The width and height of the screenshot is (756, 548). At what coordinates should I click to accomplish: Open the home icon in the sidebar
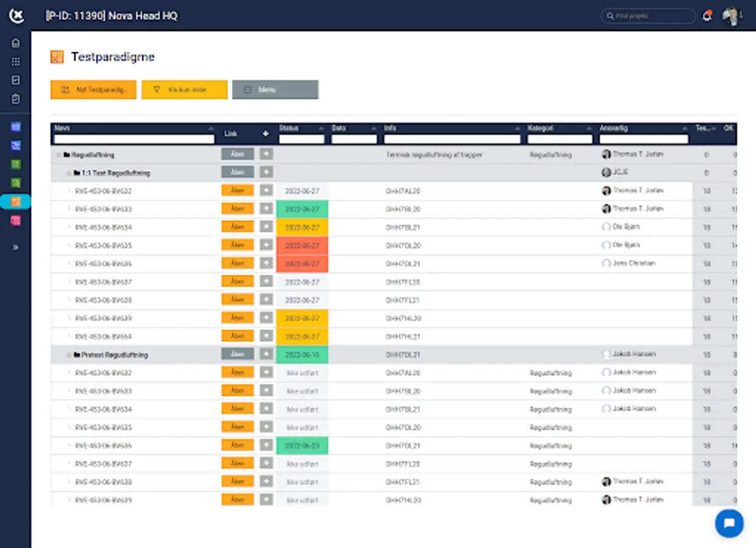(x=16, y=43)
